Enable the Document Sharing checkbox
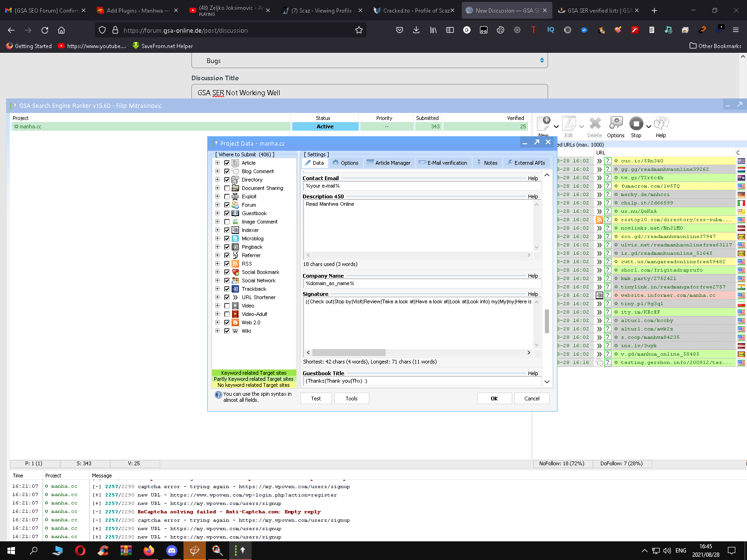747x560 pixels. [227, 188]
